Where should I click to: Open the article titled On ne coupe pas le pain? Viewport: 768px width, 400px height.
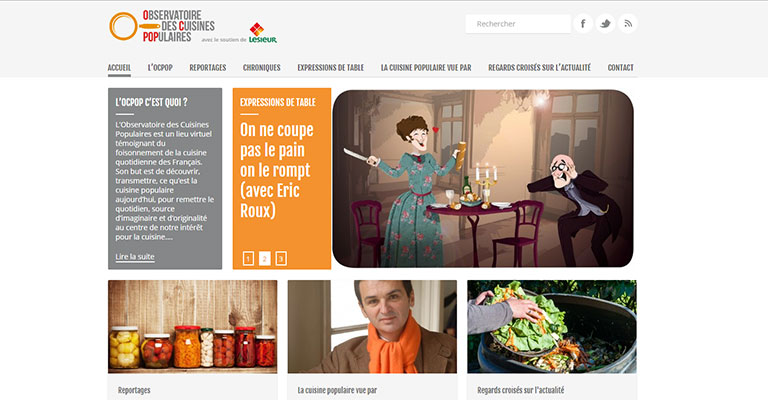(277, 170)
